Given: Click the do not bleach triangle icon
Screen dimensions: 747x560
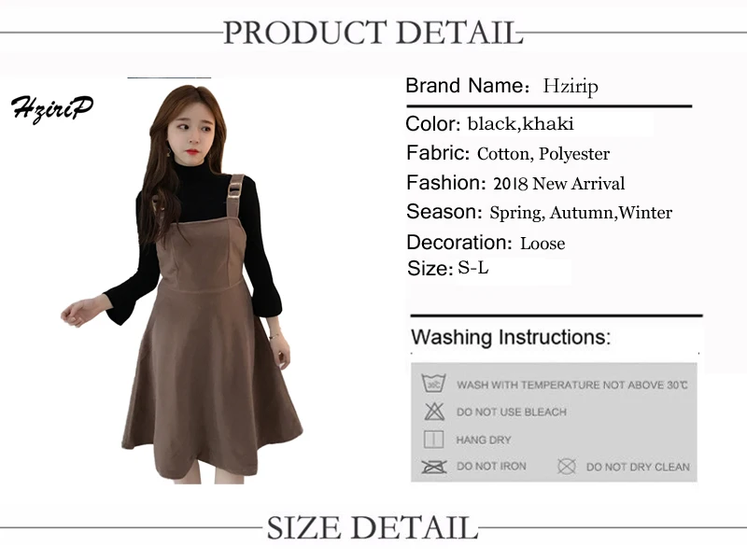Looking at the screenshot, I should click(x=434, y=412).
